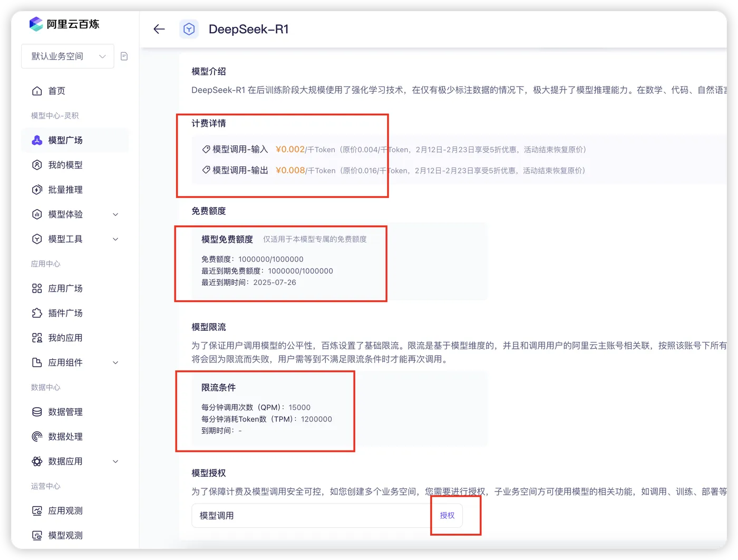Click the 模型介绍 section heading
Image resolution: width=738 pixels, height=560 pixels.
[209, 71]
